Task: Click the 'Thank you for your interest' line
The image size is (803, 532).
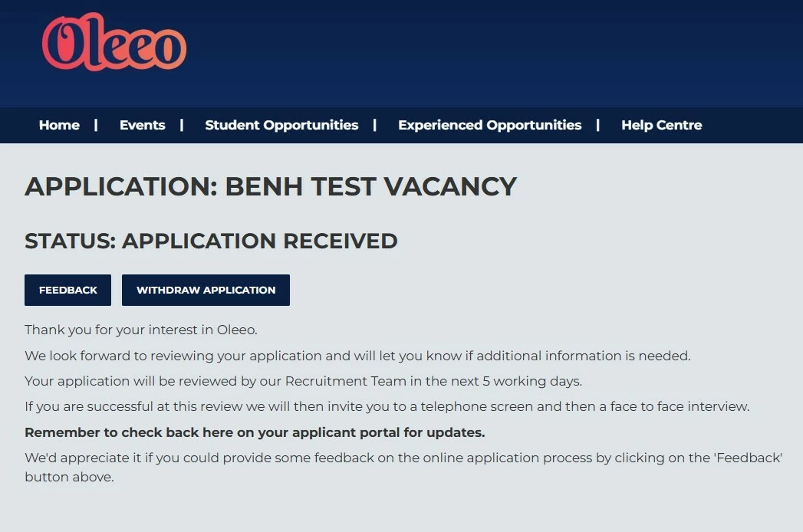Action: click(141, 330)
